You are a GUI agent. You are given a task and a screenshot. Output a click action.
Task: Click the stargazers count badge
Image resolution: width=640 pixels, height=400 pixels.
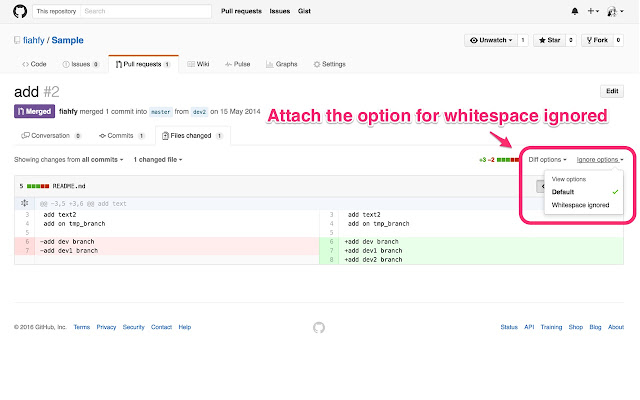tap(571, 40)
